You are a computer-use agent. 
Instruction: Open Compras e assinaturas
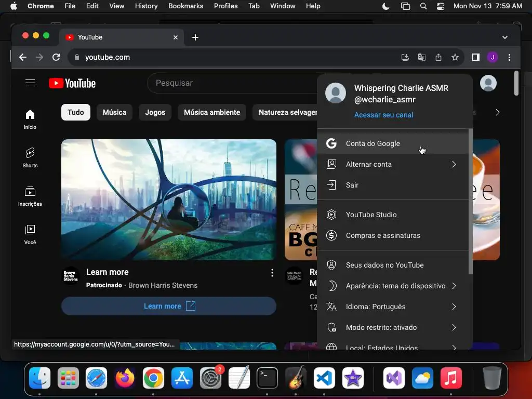pos(393,235)
